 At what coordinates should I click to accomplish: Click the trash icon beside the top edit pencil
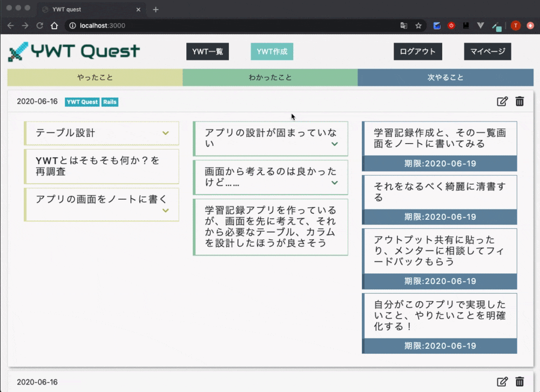tap(519, 101)
